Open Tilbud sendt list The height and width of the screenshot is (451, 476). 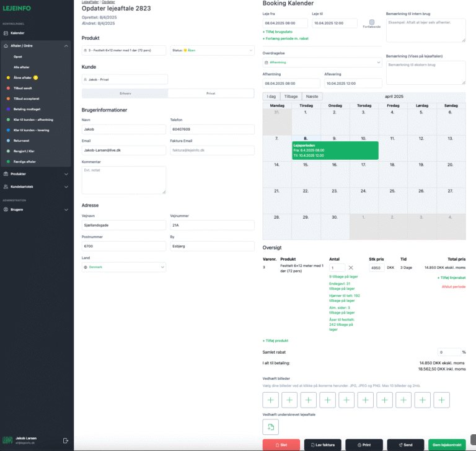click(22, 88)
